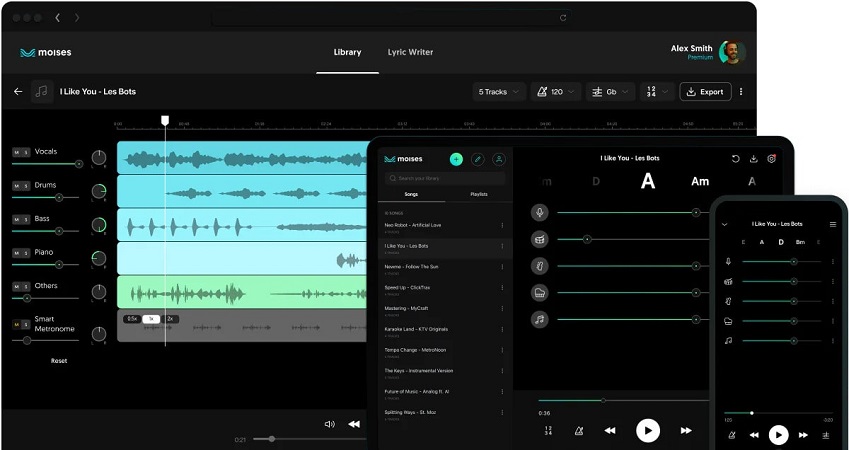Adjust the drums volume slider on the tablet
The image size is (849, 450).
click(632, 239)
